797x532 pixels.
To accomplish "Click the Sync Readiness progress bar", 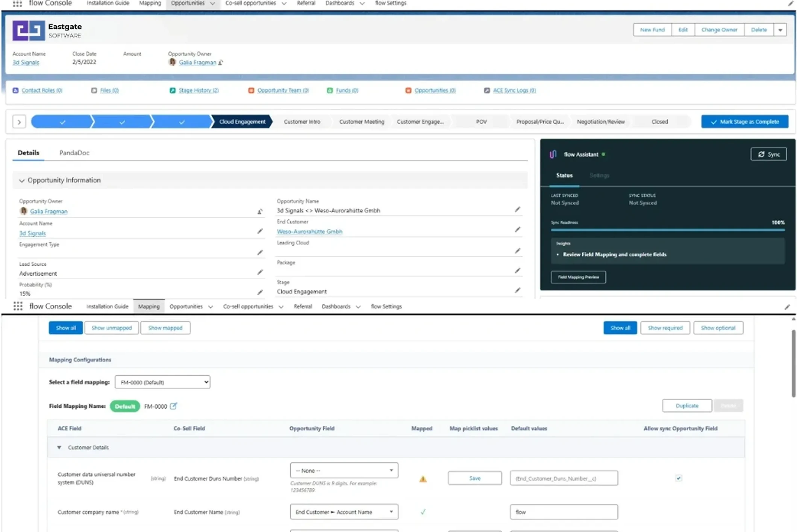I will click(x=668, y=230).
